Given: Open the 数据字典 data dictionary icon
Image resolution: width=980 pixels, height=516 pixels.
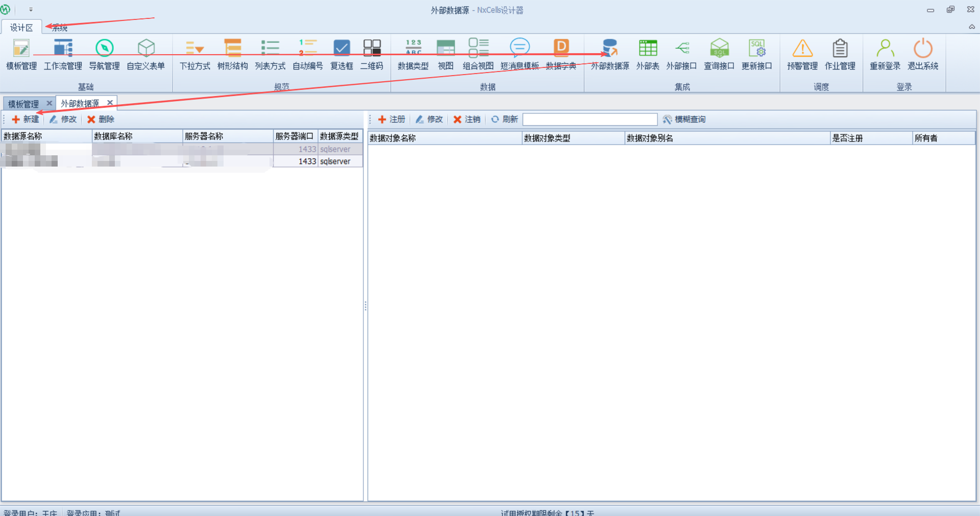Looking at the screenshot, I should pos(561,54).
